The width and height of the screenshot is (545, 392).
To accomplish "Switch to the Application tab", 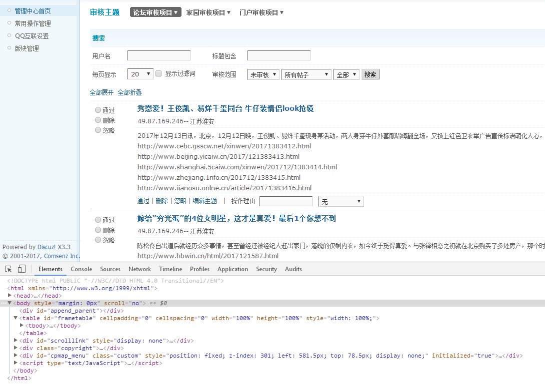I will point(232,269).
